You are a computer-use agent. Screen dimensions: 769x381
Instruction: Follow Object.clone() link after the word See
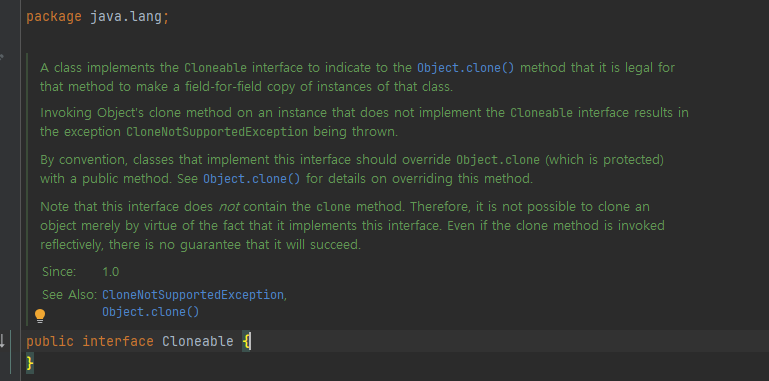(252, 178)
